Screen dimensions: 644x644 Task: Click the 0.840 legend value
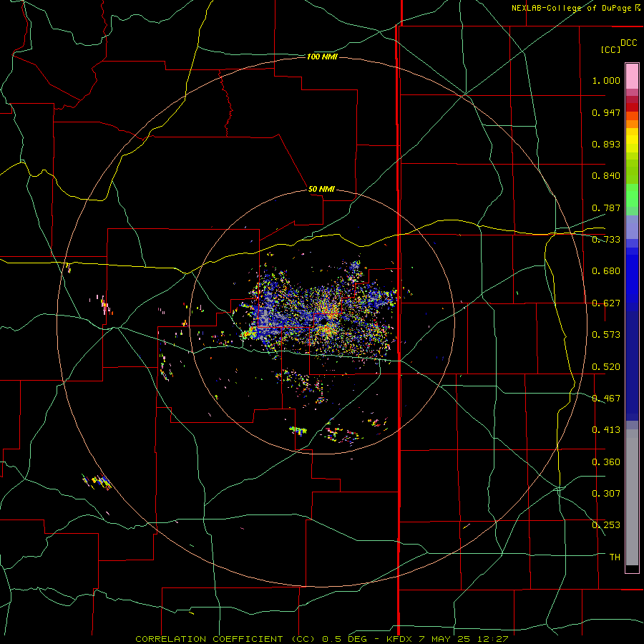(606, 176)
